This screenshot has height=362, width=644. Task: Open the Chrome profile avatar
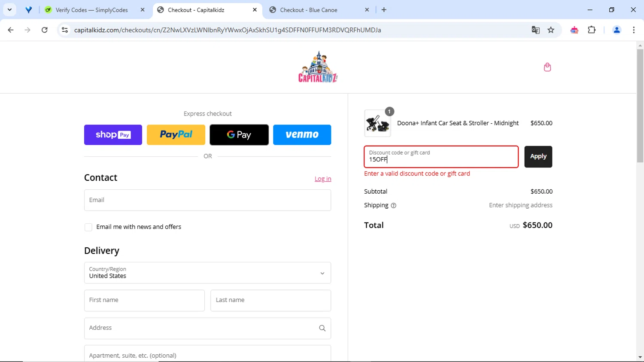tap(617, 30)
